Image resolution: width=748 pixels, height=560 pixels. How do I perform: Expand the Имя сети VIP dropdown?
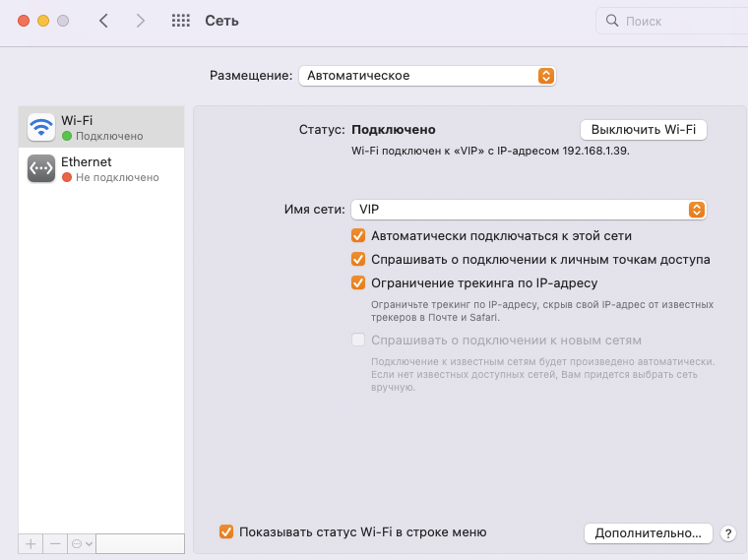coord(529,210)
